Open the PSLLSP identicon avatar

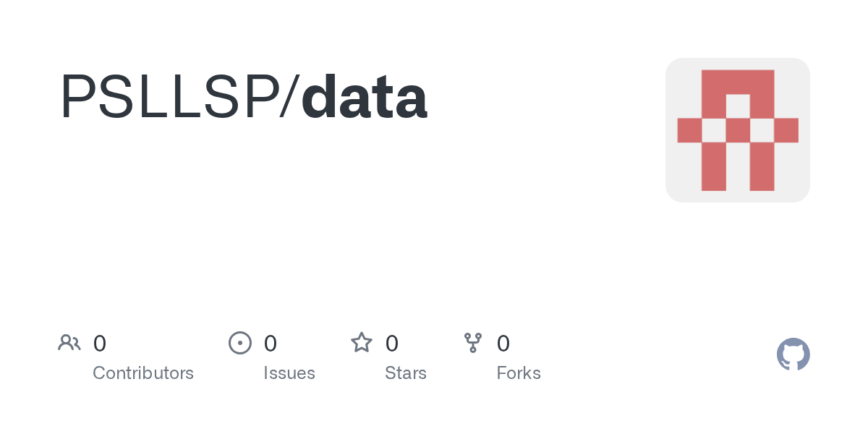(x=737, y=130)
